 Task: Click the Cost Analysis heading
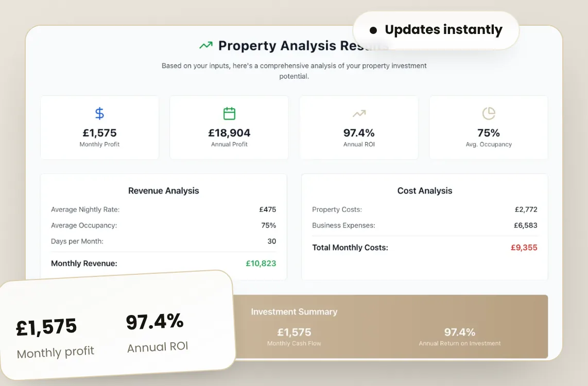424,190
